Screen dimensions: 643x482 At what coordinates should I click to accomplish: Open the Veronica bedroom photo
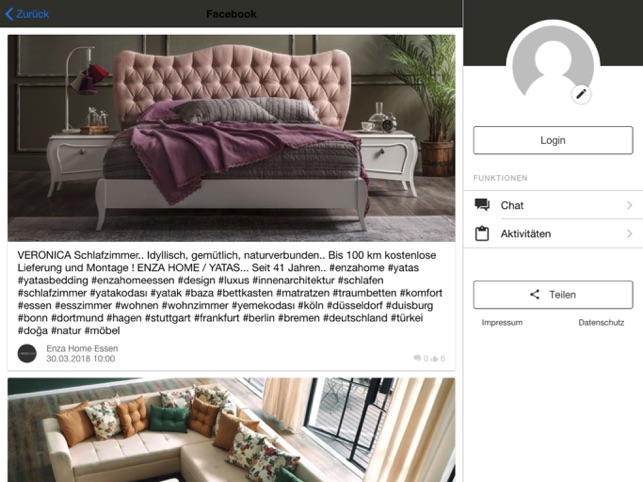click(x=231, y=138)
